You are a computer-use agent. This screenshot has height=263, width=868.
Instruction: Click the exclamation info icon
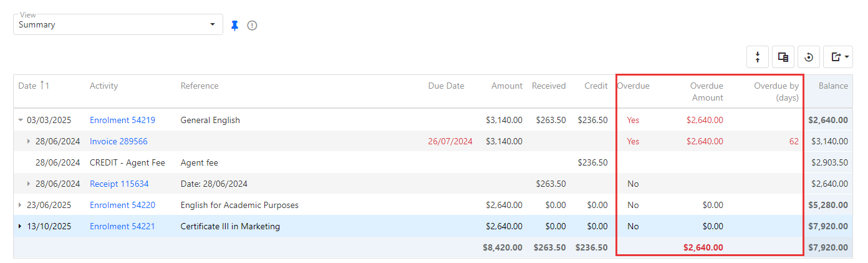click(x=252, y=26)
